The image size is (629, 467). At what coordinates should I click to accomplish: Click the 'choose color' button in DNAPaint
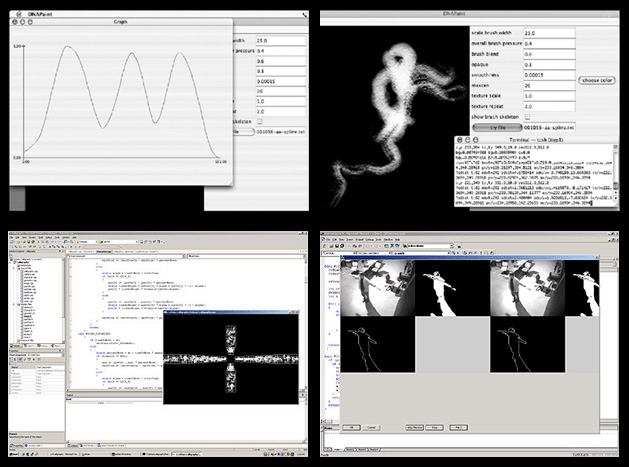tap(597, 80)
